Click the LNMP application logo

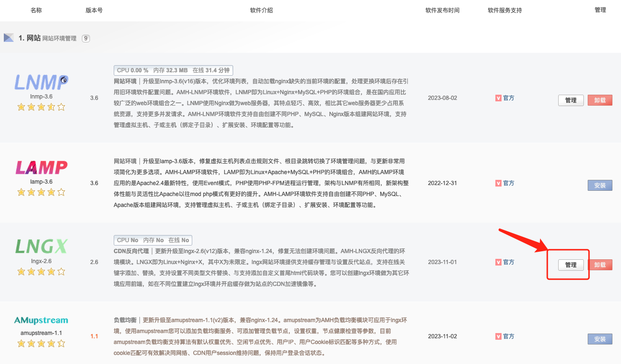coord(41,81)
